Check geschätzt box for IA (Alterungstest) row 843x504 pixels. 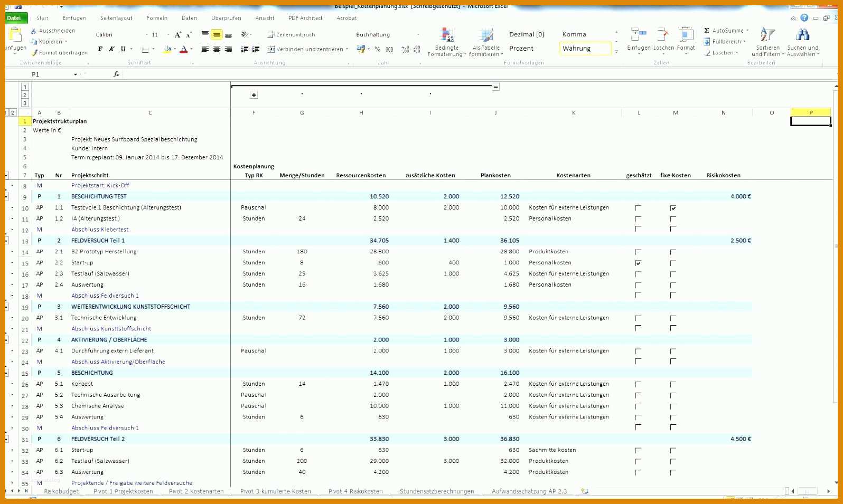638,219
